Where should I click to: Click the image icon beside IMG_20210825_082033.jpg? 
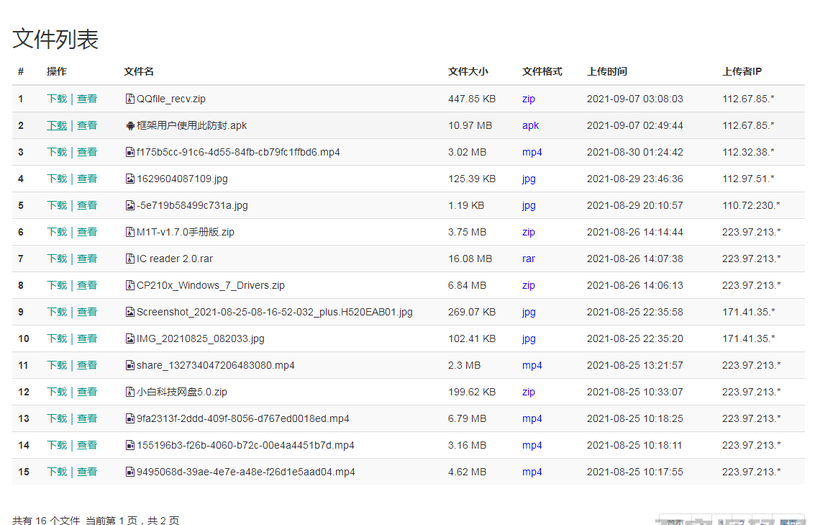click(x=130, y=339)
